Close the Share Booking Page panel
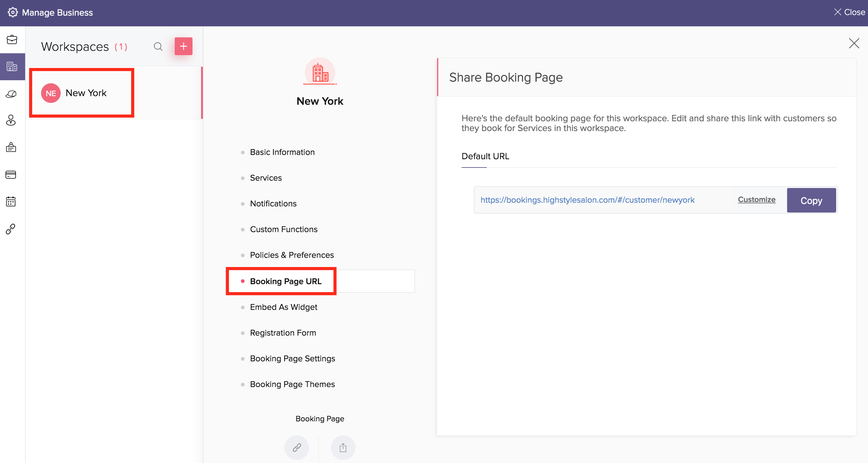Viewport: 868px width, 463px height. (x=854, y=43)
